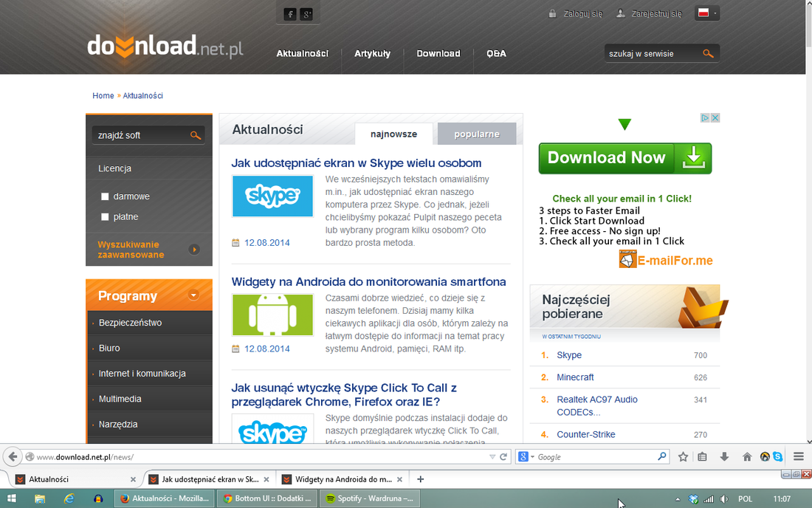Check the 'płatne' license checkbox
Screen dimensions: 812x508
point(105,217)
